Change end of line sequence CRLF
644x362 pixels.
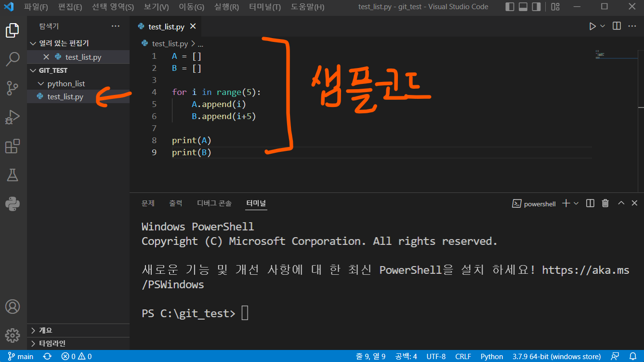pos(463,356)
